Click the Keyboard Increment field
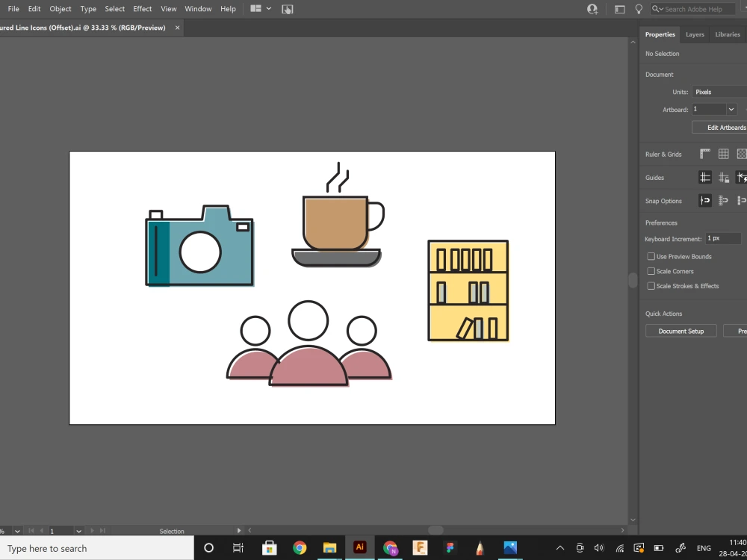 tap(723, 238)
